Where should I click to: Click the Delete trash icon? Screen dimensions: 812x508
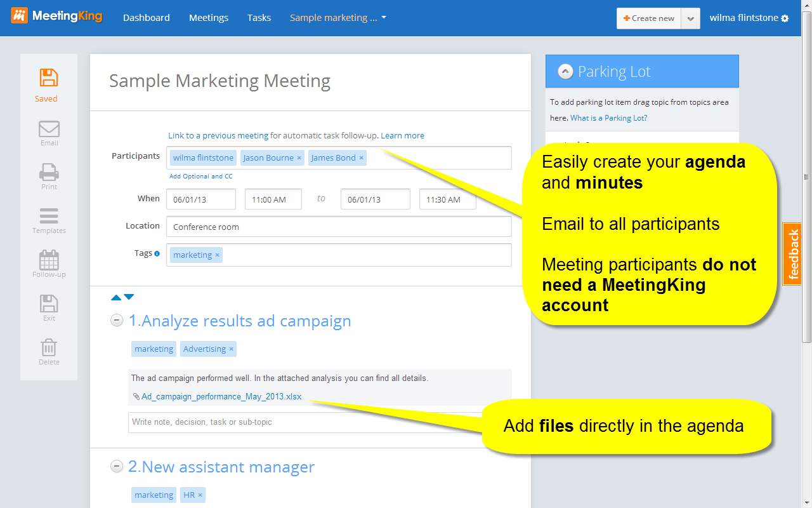click(49, 347)
